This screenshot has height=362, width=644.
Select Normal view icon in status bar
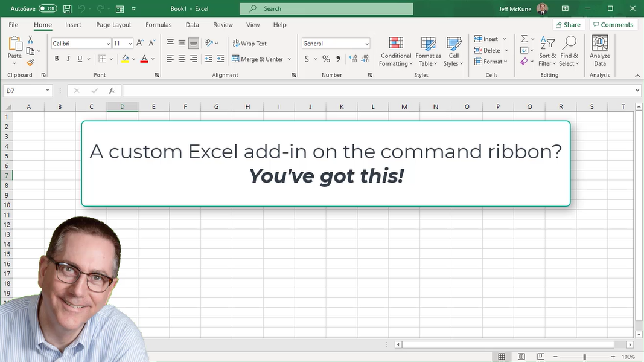[x=502, y=356]
